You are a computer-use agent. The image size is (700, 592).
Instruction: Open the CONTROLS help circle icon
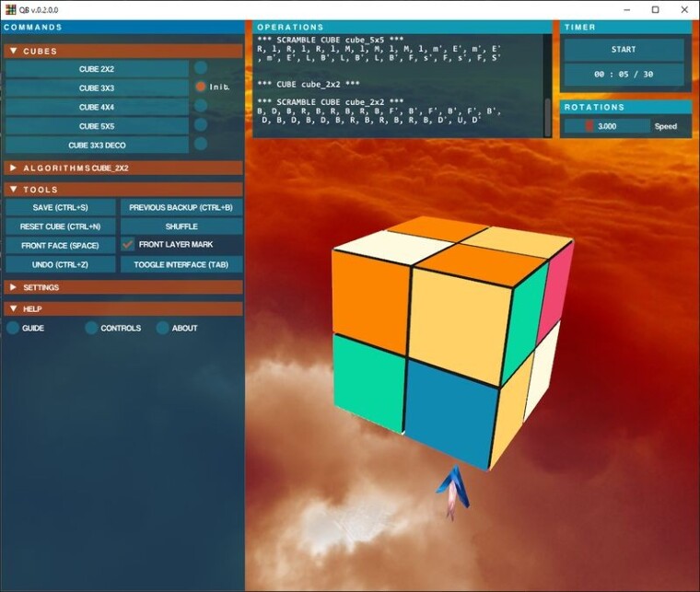point(91,328)
